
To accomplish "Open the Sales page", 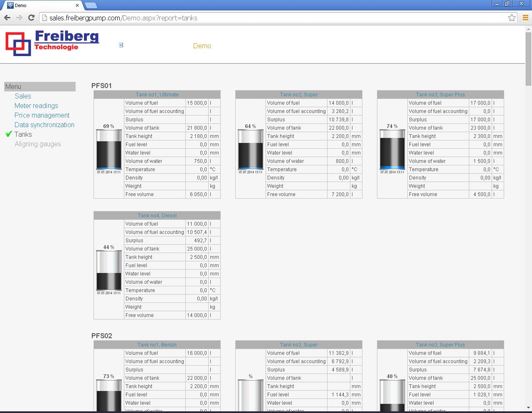I will click(x=23, y=96).
